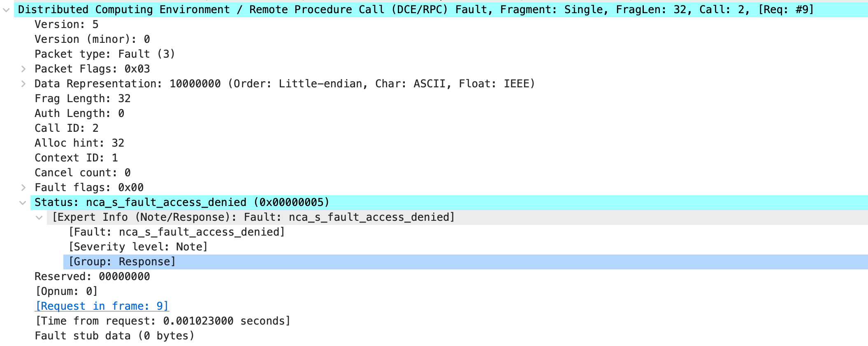This screenshot has height=346, width=868.
Task: Open the Request in frame: 9 link
Action: tap(102, 306)
